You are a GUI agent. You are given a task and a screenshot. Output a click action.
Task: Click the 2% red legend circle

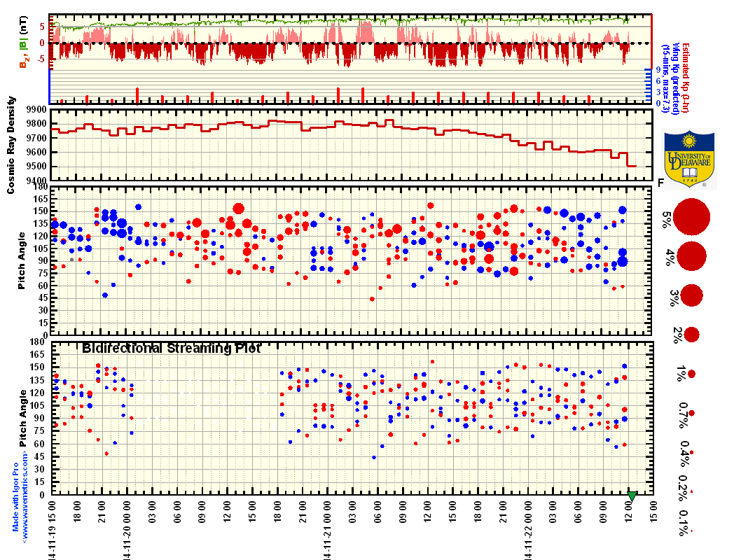click(691, 335)
